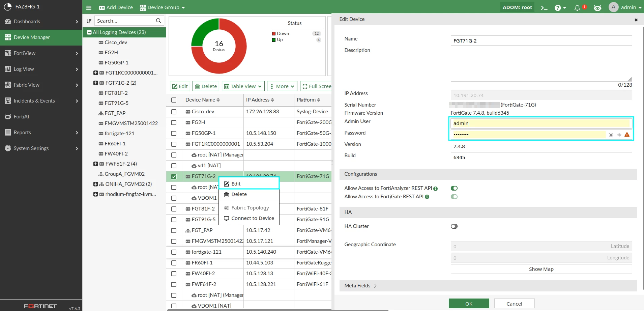This screenshot has width=644, height=311.
Task: Collapse the All Logging Devices tree
Action: (89, 32)
